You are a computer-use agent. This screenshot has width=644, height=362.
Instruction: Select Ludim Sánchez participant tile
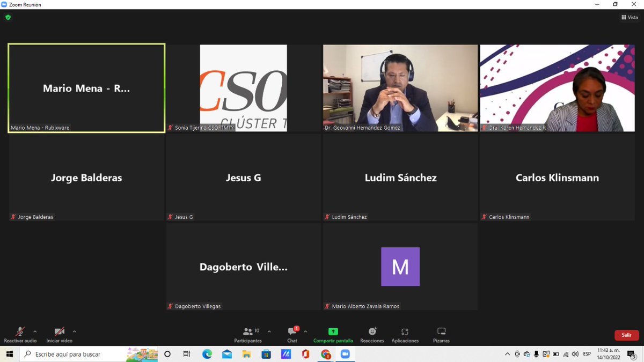tap(400, 178)
